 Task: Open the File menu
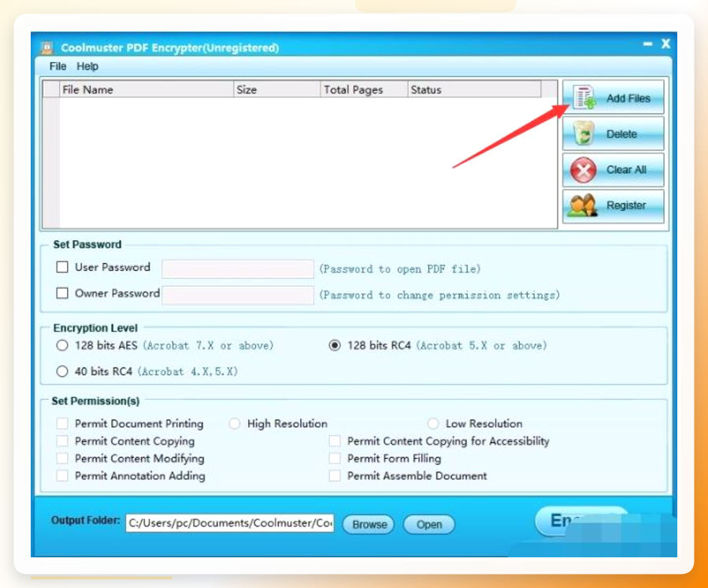(x=57, y=66)
